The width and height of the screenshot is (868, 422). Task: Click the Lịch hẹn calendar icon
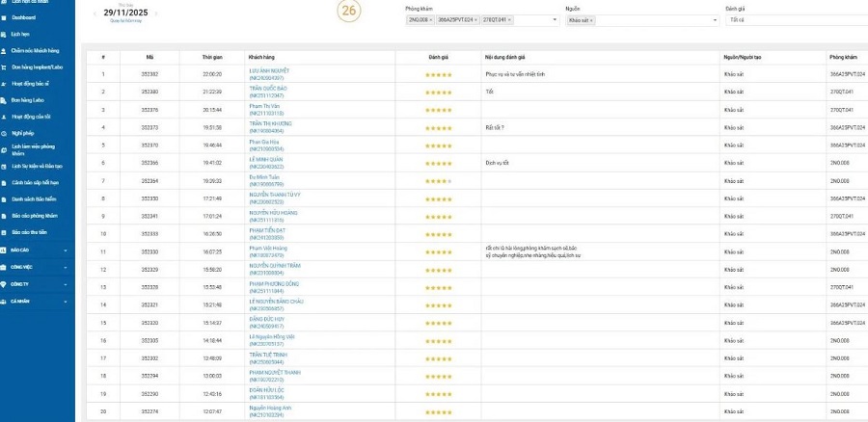[x=5, y=34]
